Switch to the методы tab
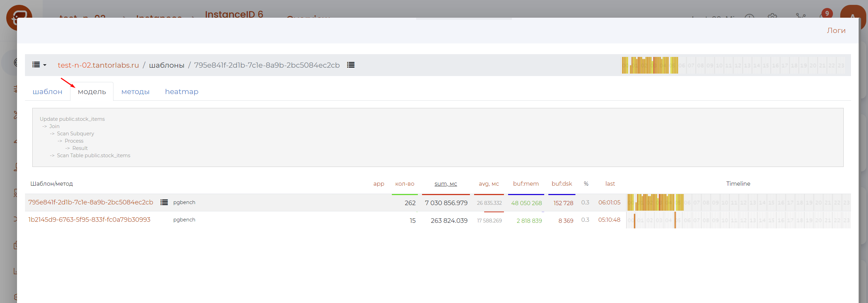The image size is (868, 303). pyautogui.click(x=135, y=92)
